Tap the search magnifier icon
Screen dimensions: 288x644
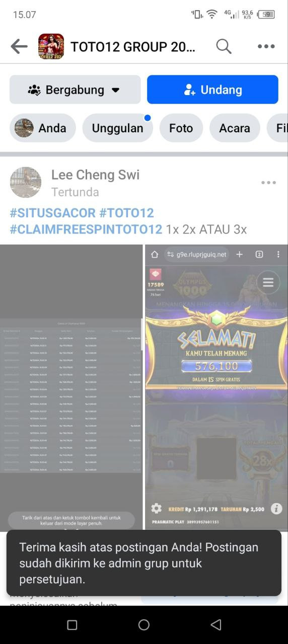pos(224,47)
